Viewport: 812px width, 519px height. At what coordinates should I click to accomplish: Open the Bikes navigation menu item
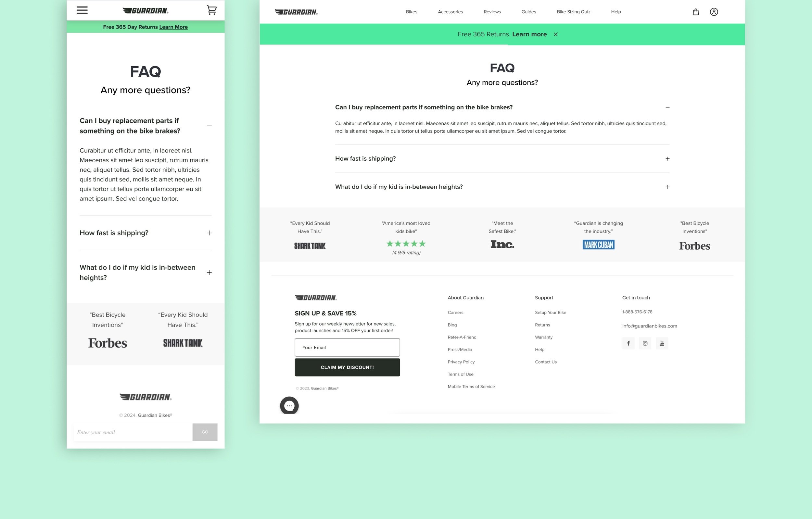[x=412, y=12]
